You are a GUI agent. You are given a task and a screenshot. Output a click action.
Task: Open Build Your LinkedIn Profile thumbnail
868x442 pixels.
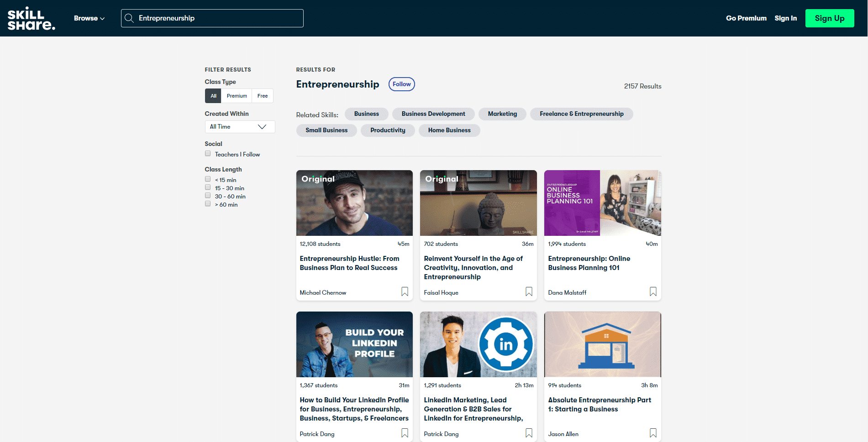pos(354,344)
